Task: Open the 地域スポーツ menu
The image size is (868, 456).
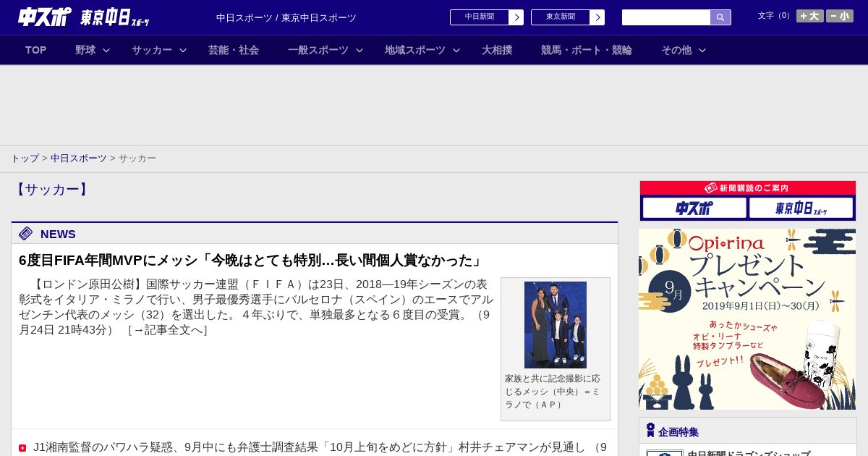Action: [x=415, y=50]
